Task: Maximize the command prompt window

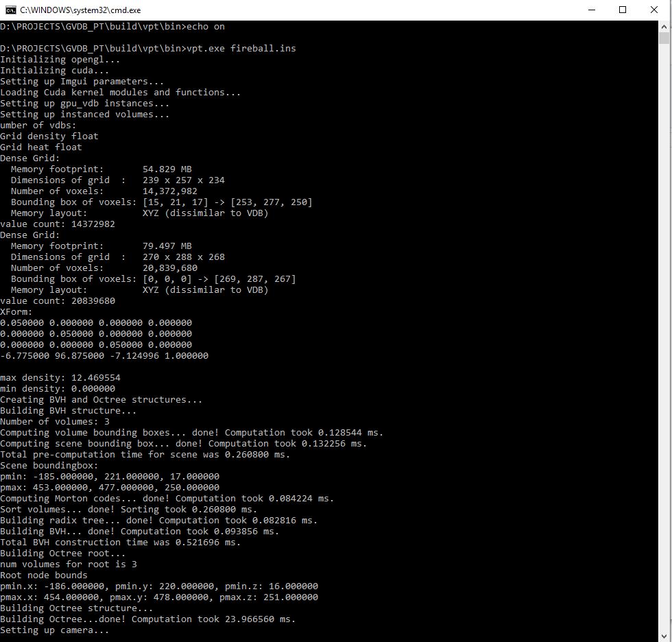Action: point(622,10)
